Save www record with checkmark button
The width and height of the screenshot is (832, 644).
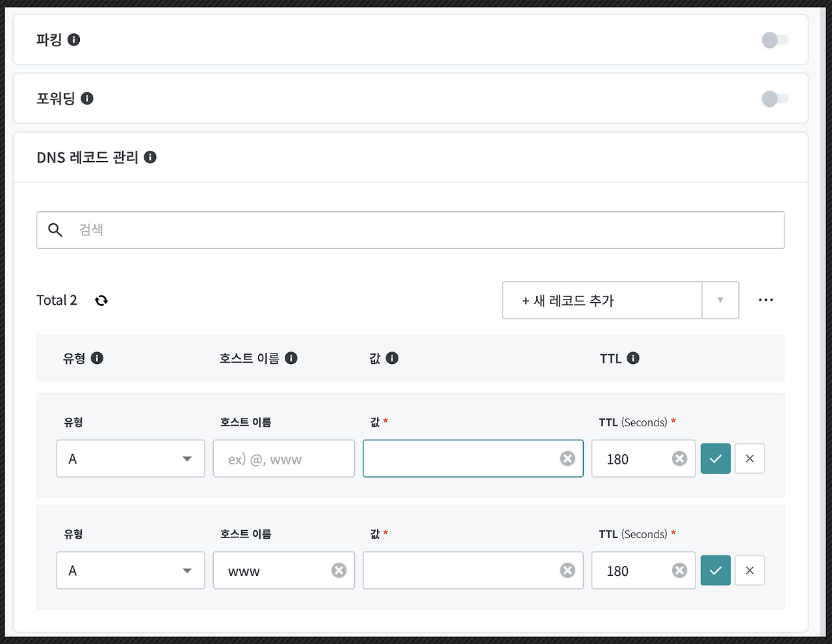tap(716, 571)
